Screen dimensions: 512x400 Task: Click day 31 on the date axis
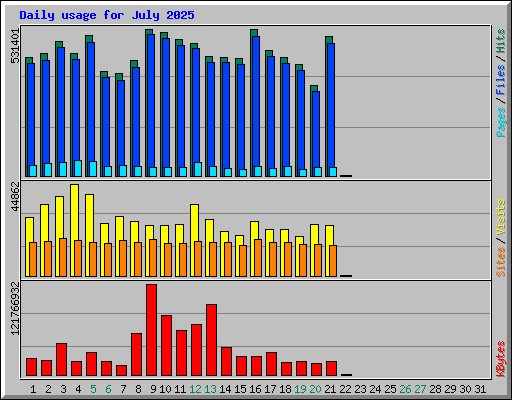tap(480, 389)
